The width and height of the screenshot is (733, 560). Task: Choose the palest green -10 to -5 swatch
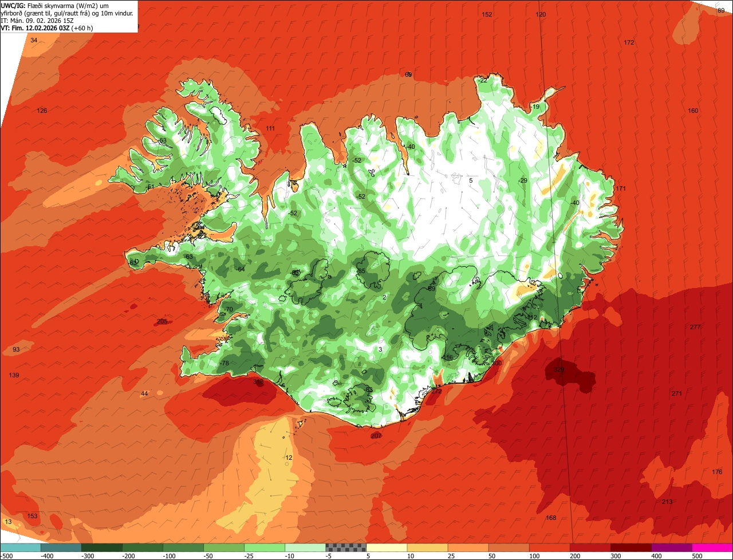[x=305, y=547]
